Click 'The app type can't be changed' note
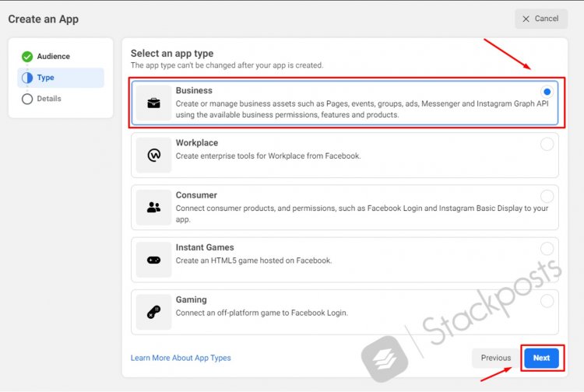The height and width of the screenshot is (392, 584). click(227, 65)
